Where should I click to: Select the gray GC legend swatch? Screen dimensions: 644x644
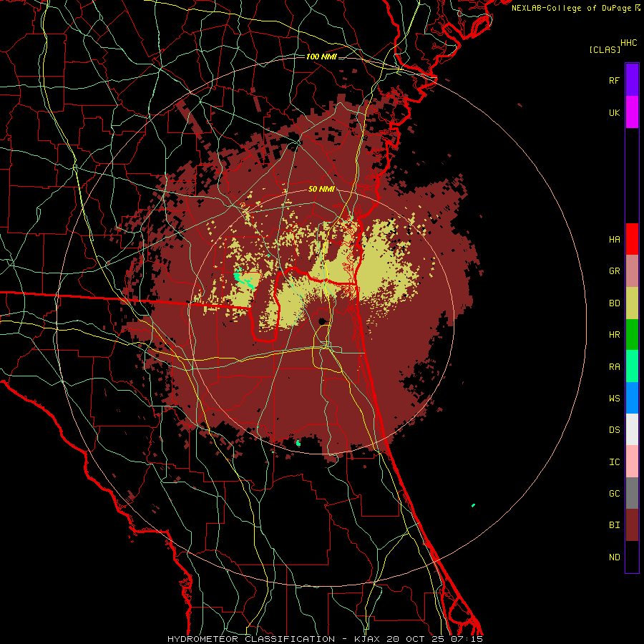(x=632, y=493)
